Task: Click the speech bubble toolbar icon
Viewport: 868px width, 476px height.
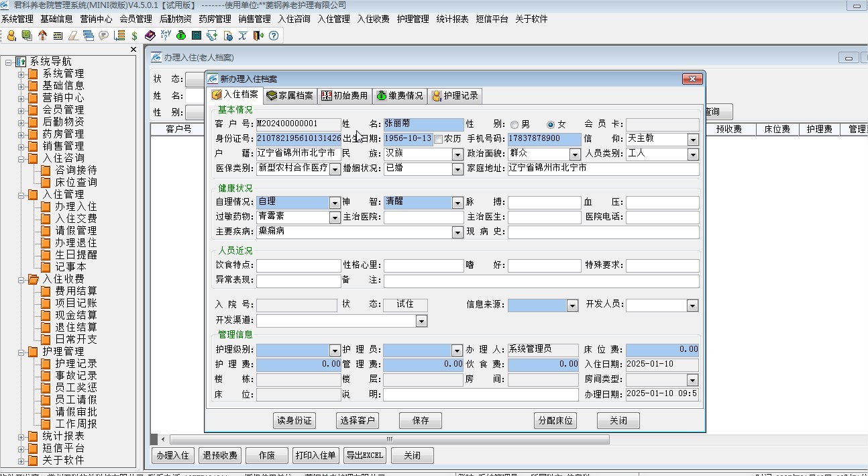Action: pos(103,36)
